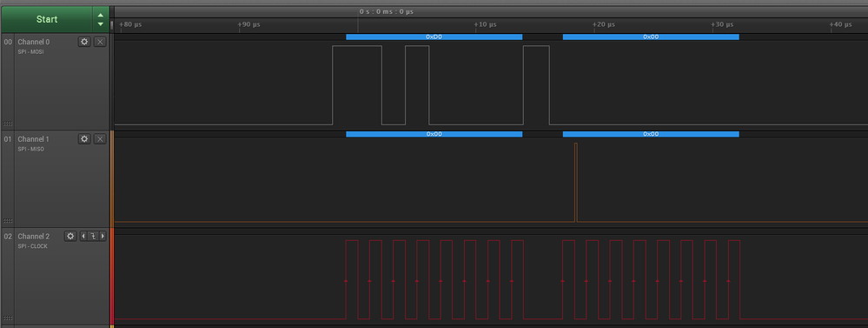The image size is (868, 328).
Task: Select the Channel 1 SPI-MISO label
Action: point(30,149)
